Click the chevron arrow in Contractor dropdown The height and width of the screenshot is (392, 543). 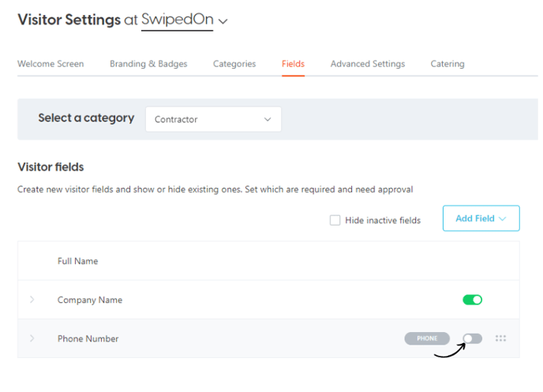tap(268, 119)
